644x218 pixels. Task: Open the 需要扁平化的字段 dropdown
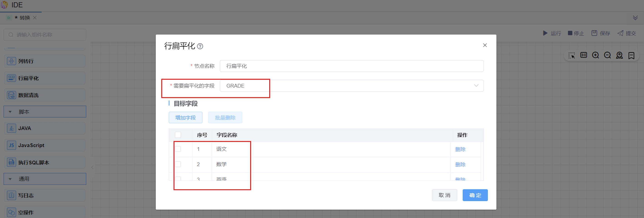coord(351,86)
